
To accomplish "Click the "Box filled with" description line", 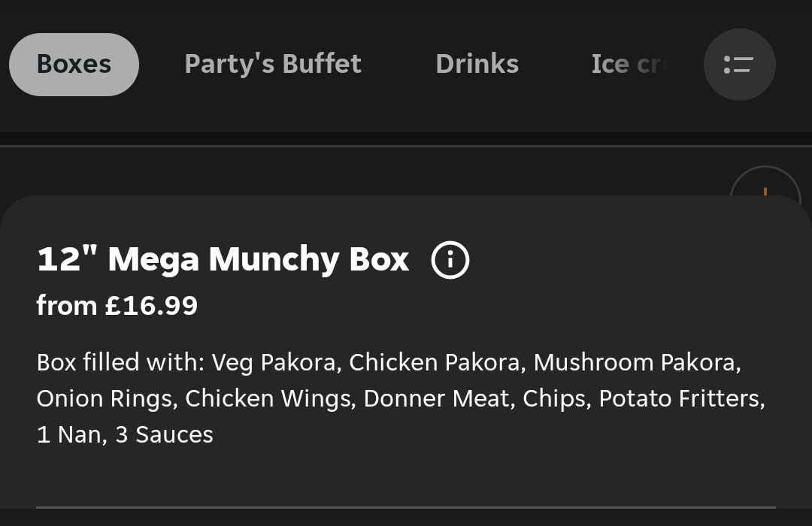I will [x=388, y=362].
